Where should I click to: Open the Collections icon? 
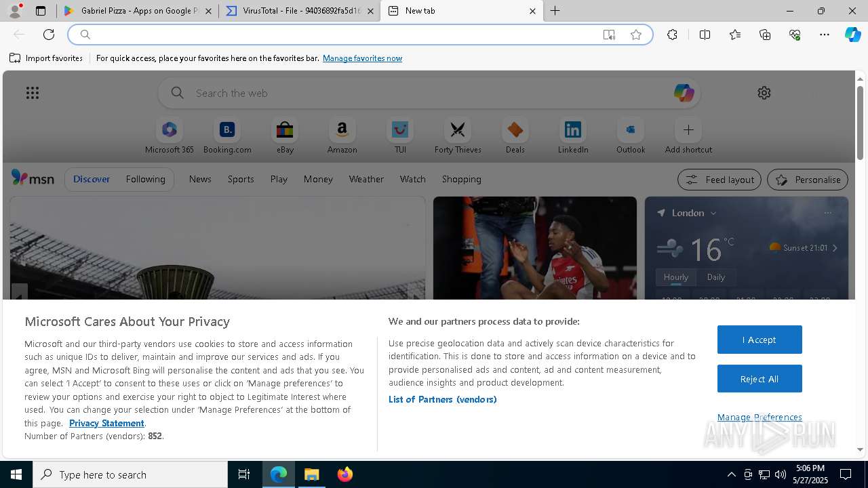765,35
